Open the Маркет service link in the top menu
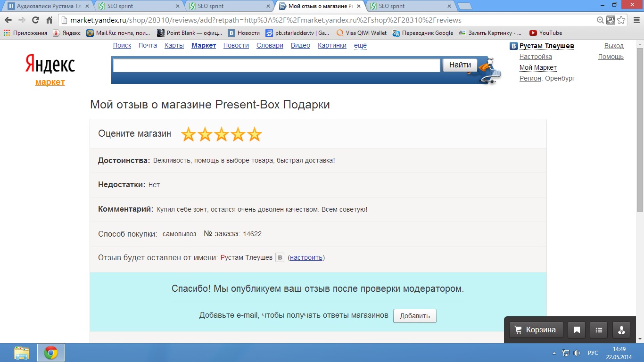 204,45
